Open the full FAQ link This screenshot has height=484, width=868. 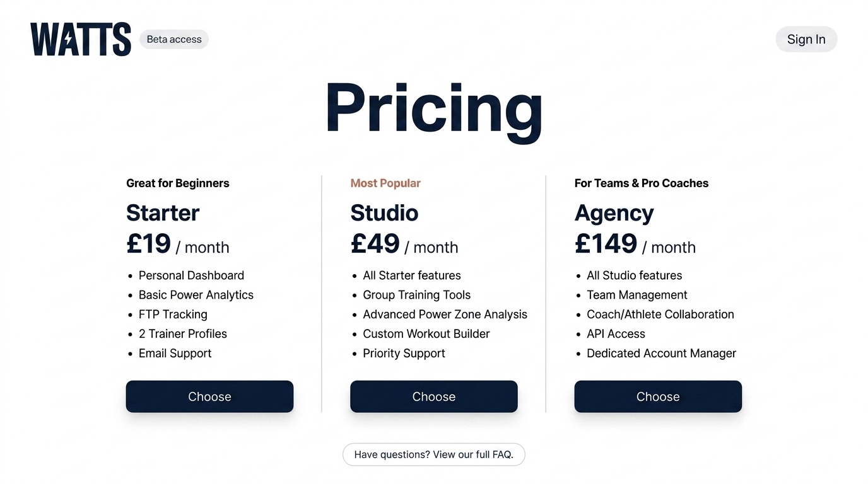[x=433, y=454]
